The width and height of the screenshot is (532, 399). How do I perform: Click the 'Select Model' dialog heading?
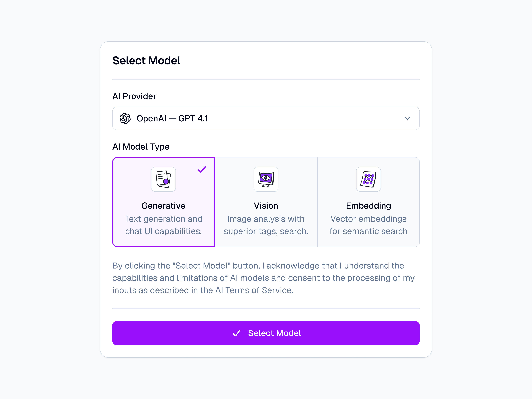pyautogui.click(x=146, y=60)
